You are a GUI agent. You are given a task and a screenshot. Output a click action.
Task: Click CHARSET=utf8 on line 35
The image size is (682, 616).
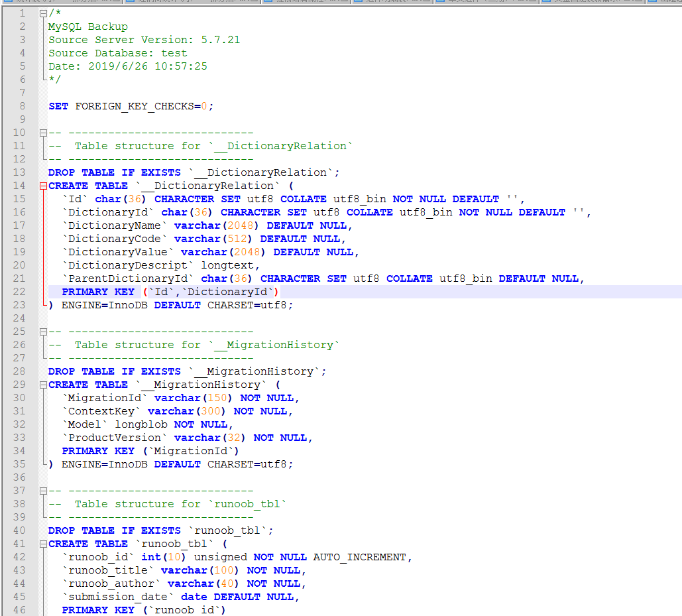(x=247, y=464)
